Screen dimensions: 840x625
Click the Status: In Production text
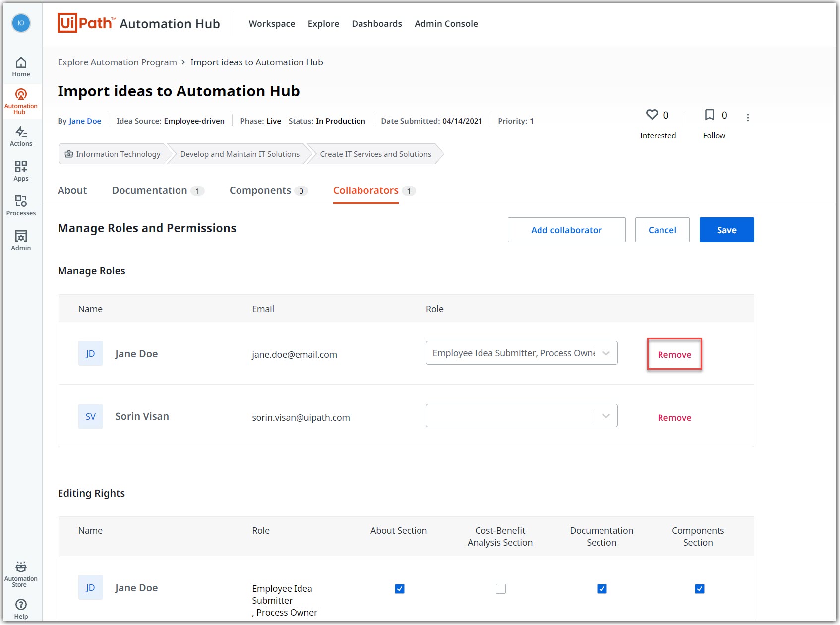[327, 121]
